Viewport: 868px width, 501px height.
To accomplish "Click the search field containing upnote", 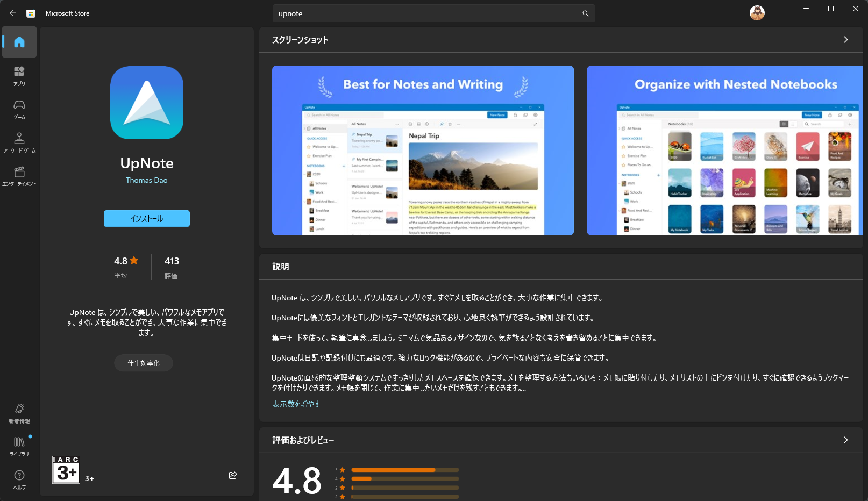I will (x=433, y=13).
